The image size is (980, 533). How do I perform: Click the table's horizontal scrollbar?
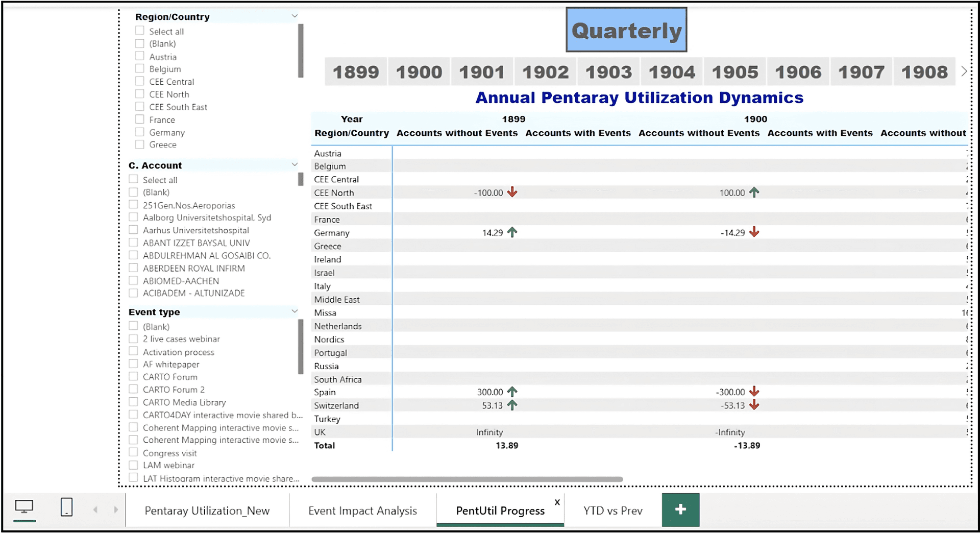point(467,479)
